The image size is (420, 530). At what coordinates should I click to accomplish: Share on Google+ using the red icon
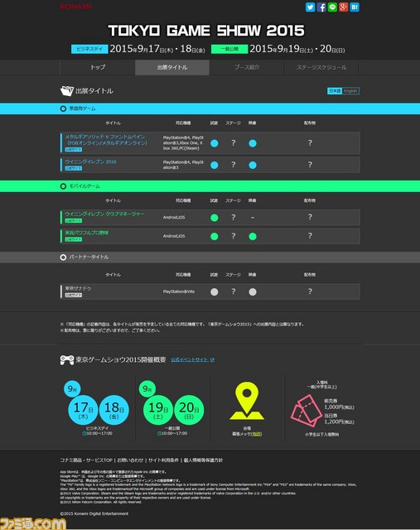344,7
